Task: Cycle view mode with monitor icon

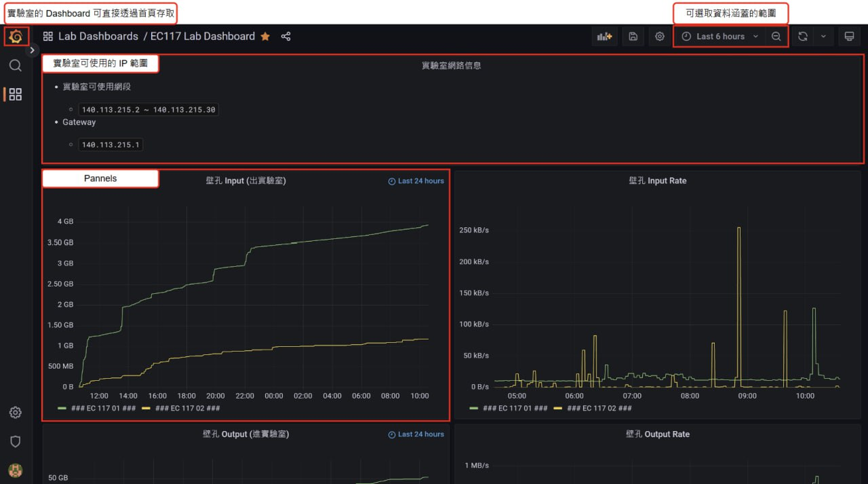Action: pyautogui.click(x=848, y=37)
